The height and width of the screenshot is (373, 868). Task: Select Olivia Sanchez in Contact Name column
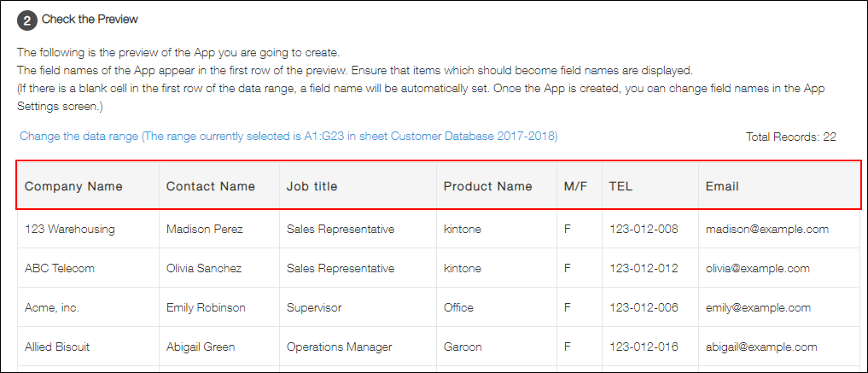[204, 268]
